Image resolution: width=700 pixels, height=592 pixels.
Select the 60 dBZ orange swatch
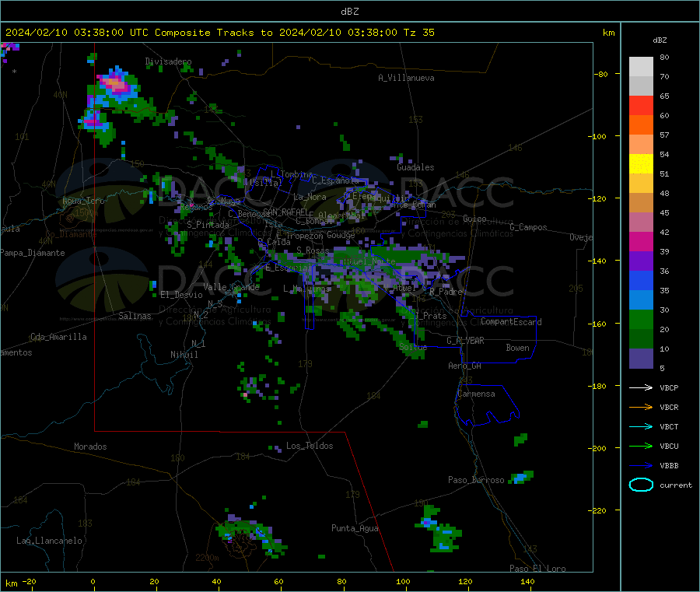coord(641,125)
